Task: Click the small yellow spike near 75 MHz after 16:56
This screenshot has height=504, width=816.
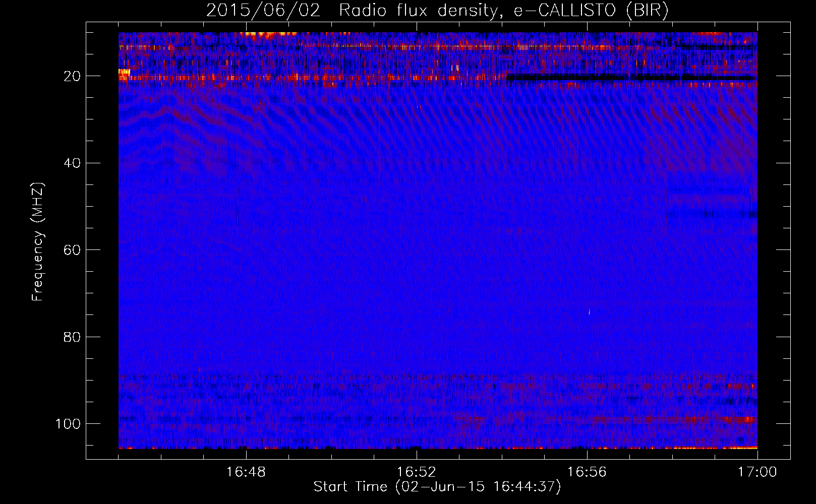Action: pyautogui.click(x=589, y=312)
